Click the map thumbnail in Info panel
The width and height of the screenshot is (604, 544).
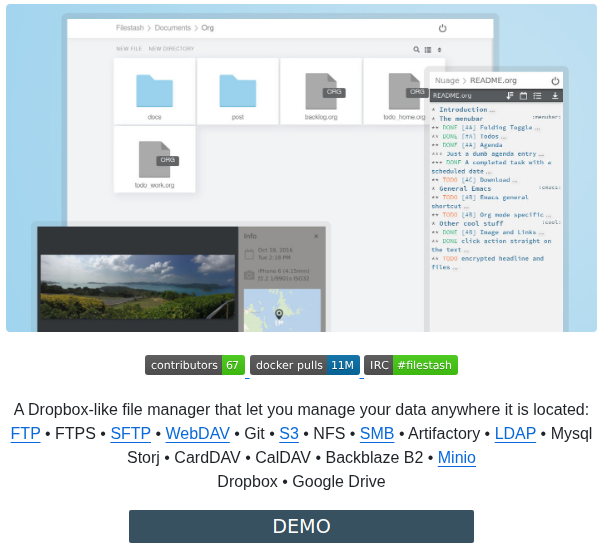(x=282, y=310)
